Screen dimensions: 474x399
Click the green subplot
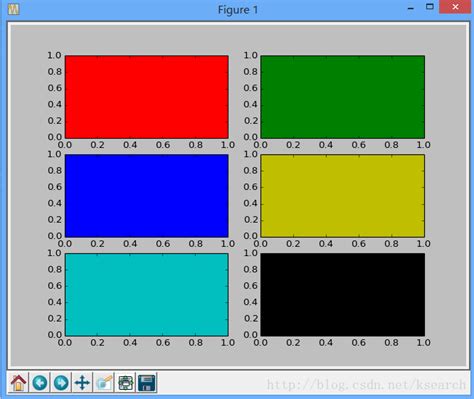343,97
